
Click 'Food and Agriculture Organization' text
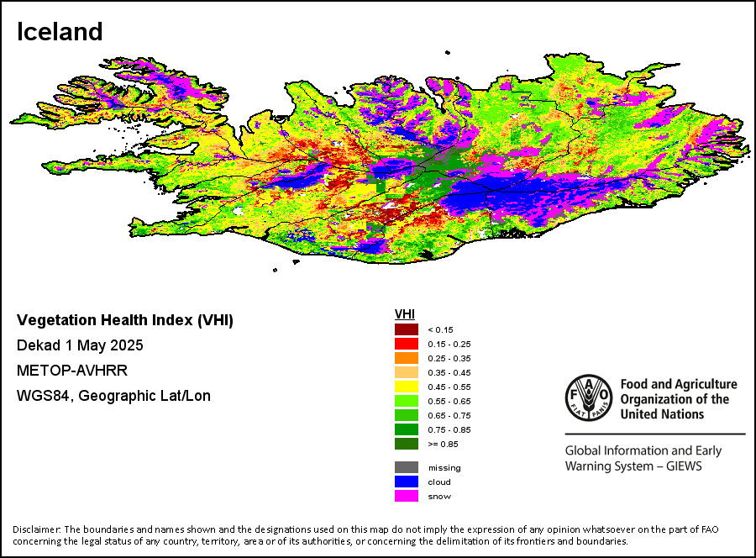pos(679,399)
